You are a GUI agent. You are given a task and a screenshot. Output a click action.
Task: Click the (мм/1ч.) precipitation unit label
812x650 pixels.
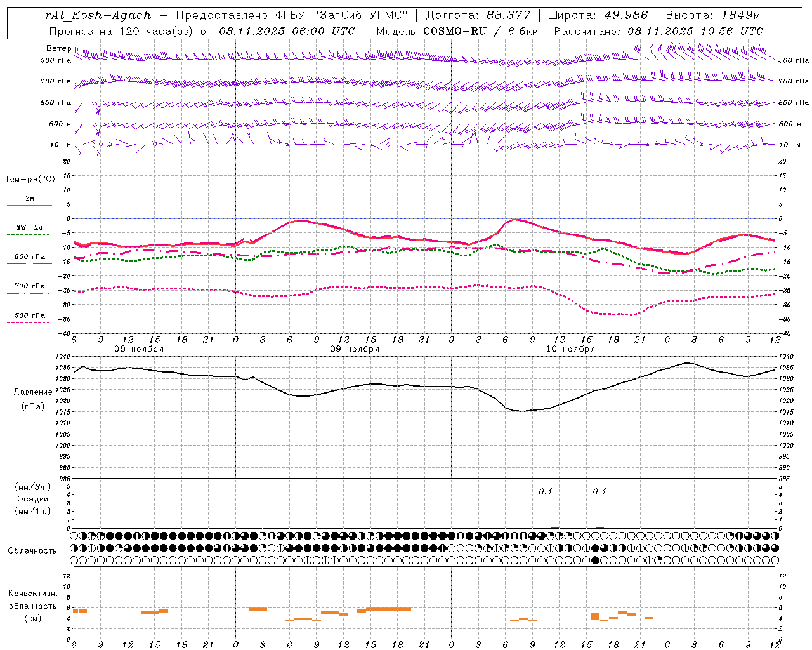(33, 511)
